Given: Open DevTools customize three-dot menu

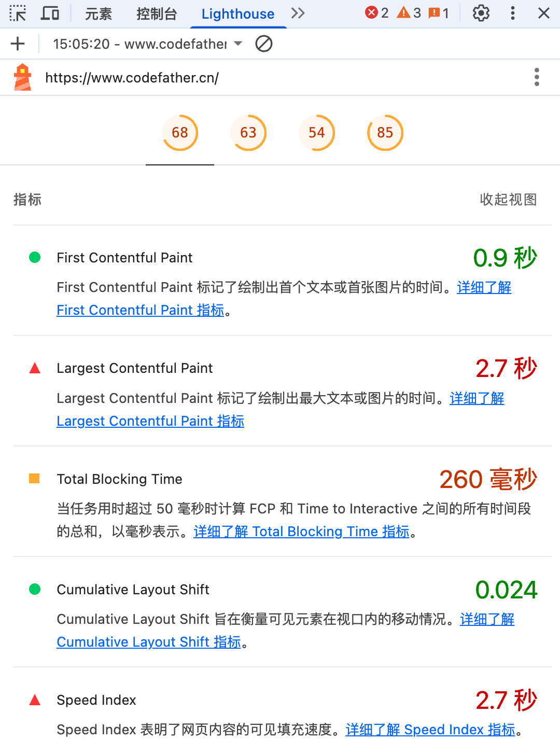Looking at the screenshot, I should point(512,13).
